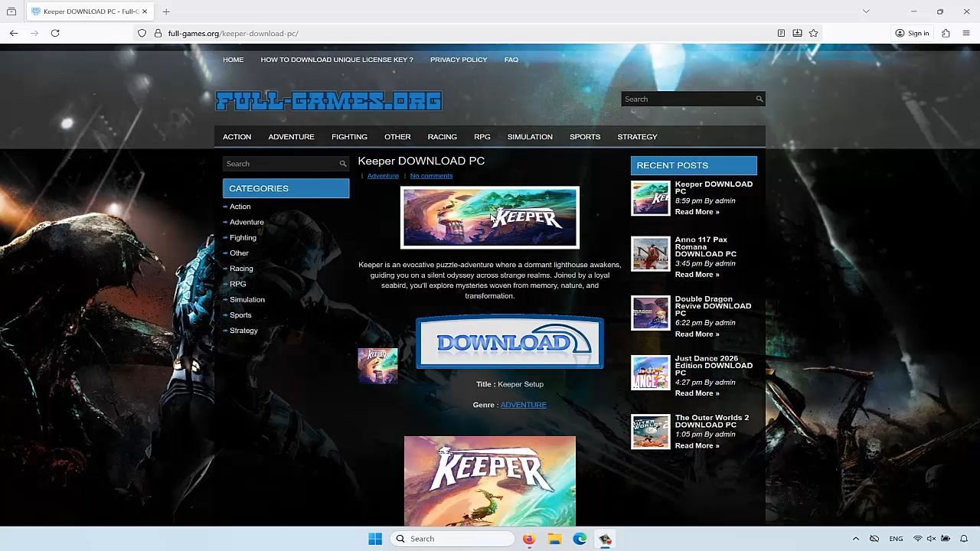This screenshot has width=980, height=551.
Task: Bookmark this page with the star icon
Action: click(x=813, y=33)
